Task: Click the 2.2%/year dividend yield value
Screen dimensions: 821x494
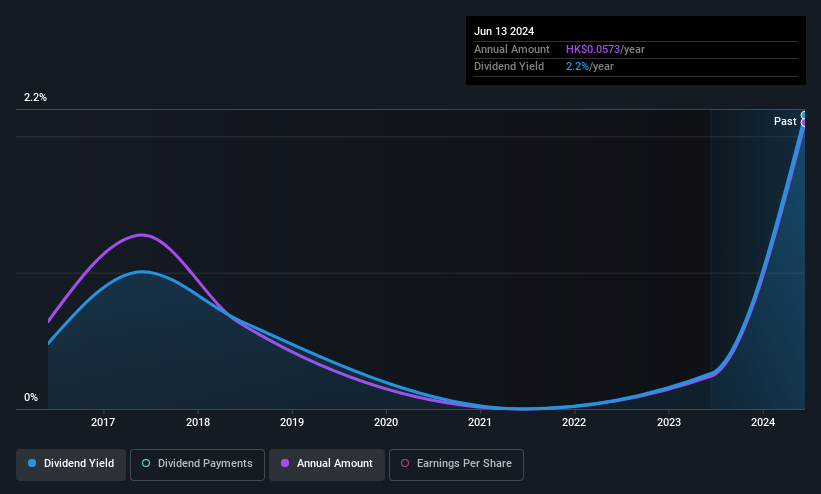Action: click(590, 67)
